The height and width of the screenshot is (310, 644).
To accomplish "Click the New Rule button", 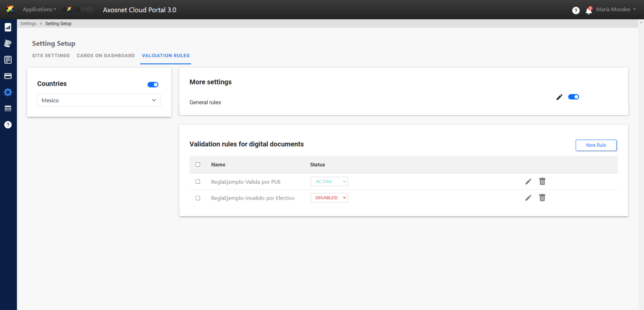I will point(596,145).
